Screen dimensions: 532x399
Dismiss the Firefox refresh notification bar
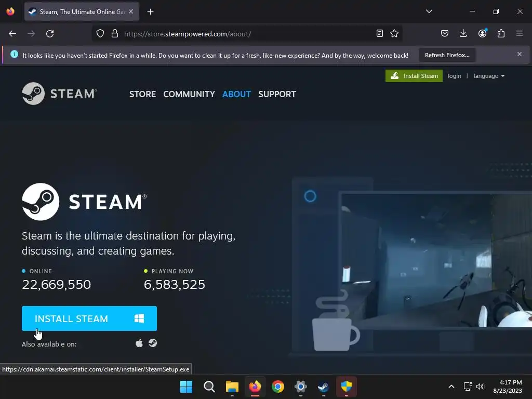point(520,54)
